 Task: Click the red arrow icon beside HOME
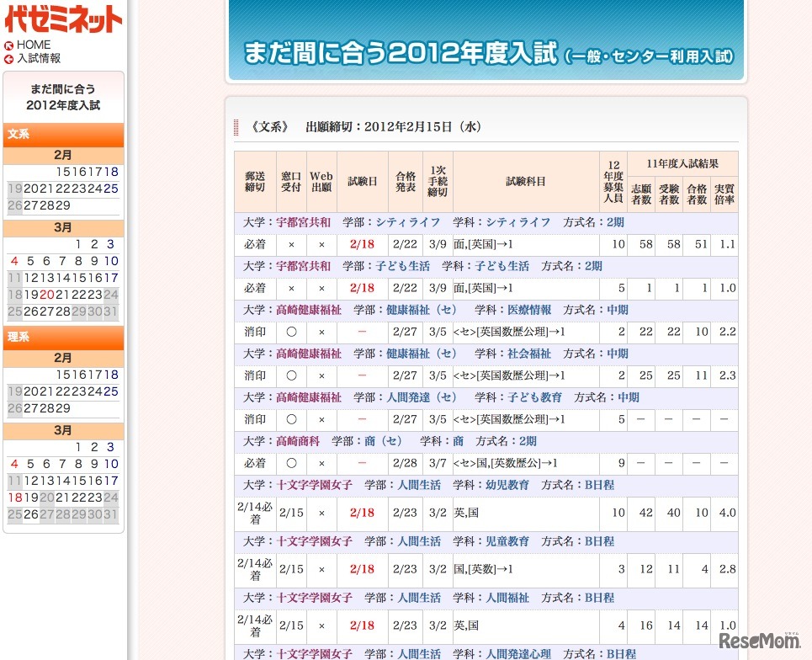click(x=9, y=45)
